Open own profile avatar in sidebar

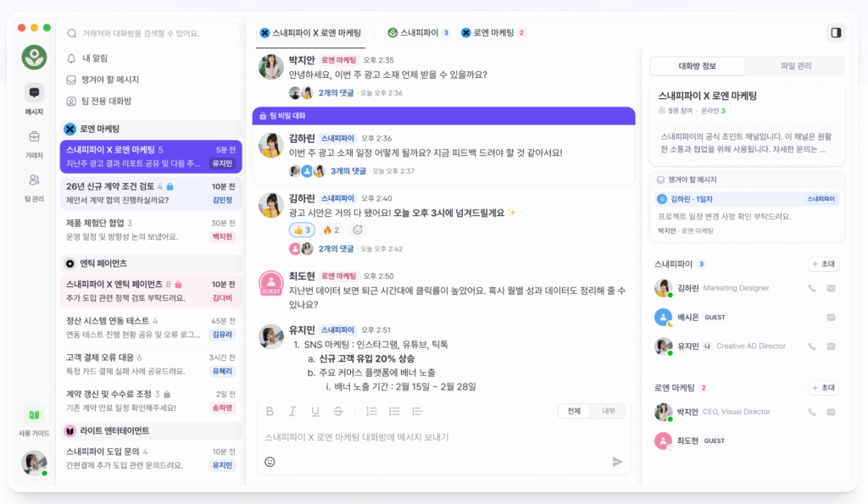click(x=34, y=462)
